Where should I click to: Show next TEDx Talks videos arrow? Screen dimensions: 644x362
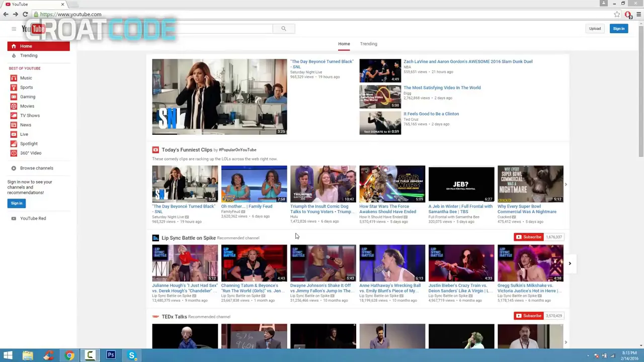click(566, 342)
